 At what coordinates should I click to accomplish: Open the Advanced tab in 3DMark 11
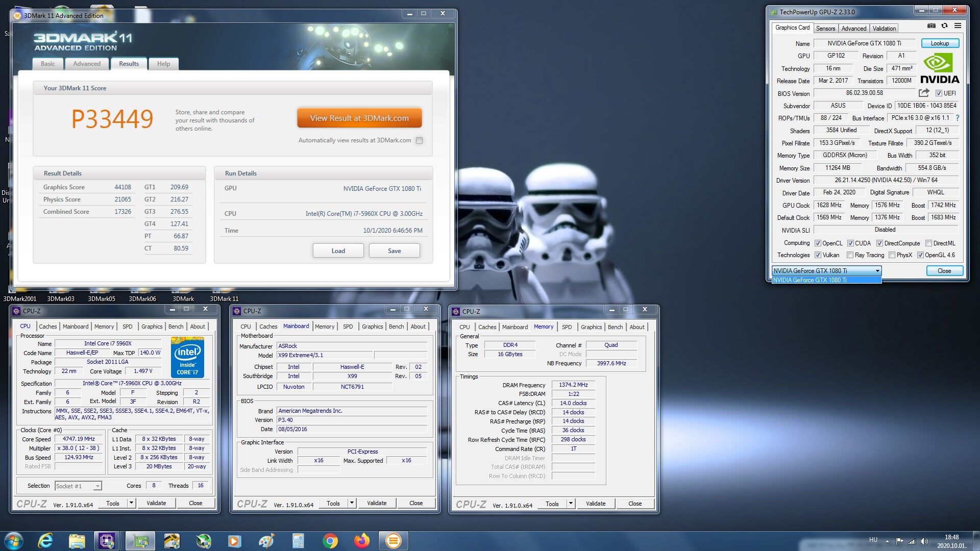(x=87, y=64)
